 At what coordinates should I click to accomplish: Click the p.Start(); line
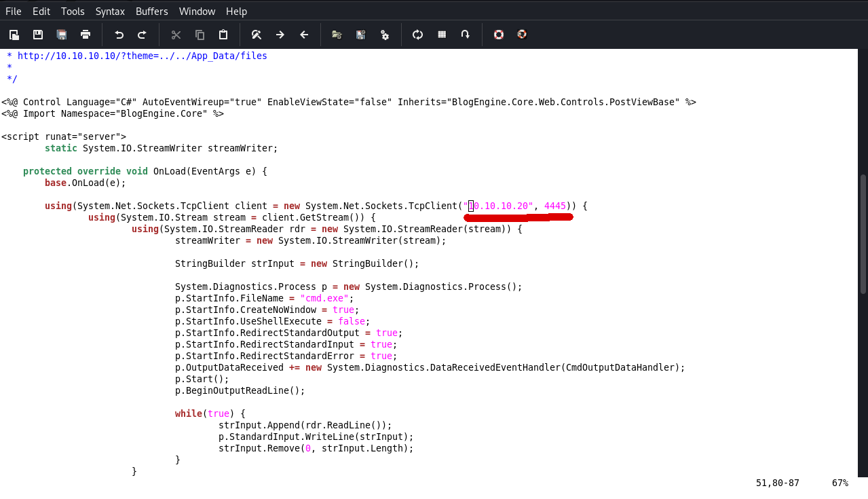[x=202, y=379]
